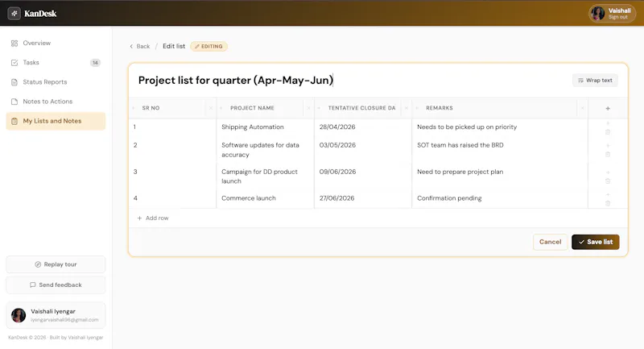The width and height of the screenshot is (644, 349).
Task: Edit the Commerce launch cell
Action: 265,198
